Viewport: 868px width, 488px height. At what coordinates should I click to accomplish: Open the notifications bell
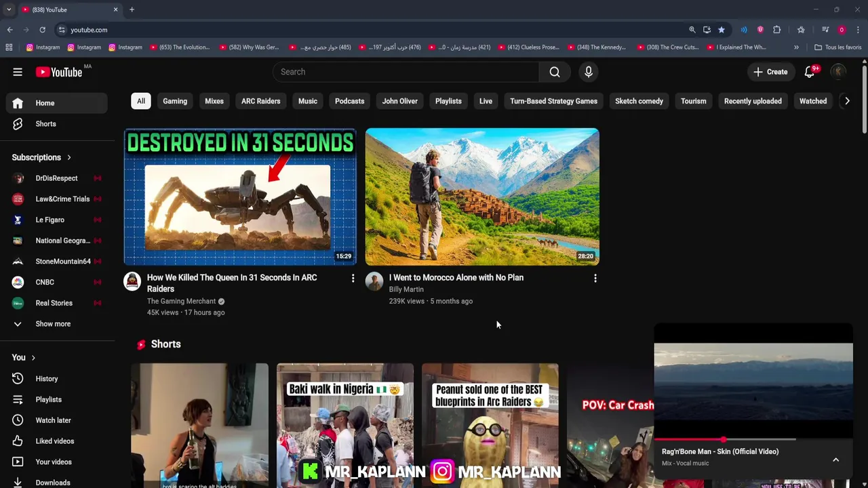pyautogui.click(x=810, y=72)
